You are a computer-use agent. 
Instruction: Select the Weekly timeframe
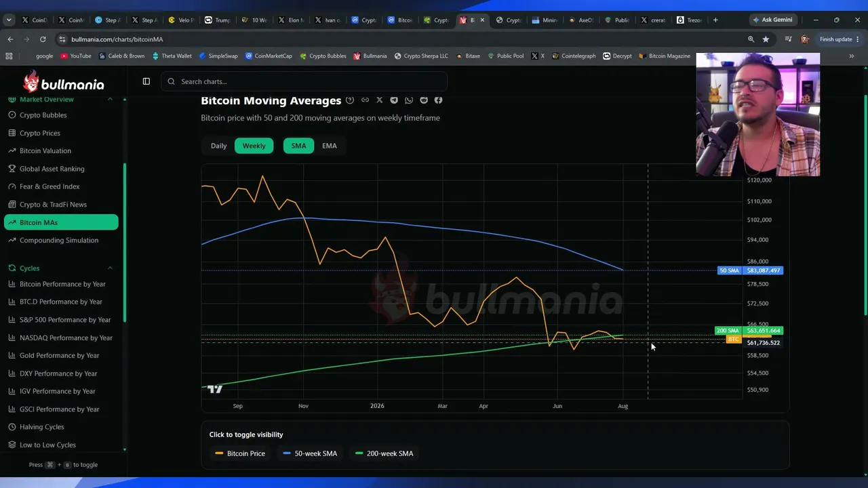click(254, 146)
